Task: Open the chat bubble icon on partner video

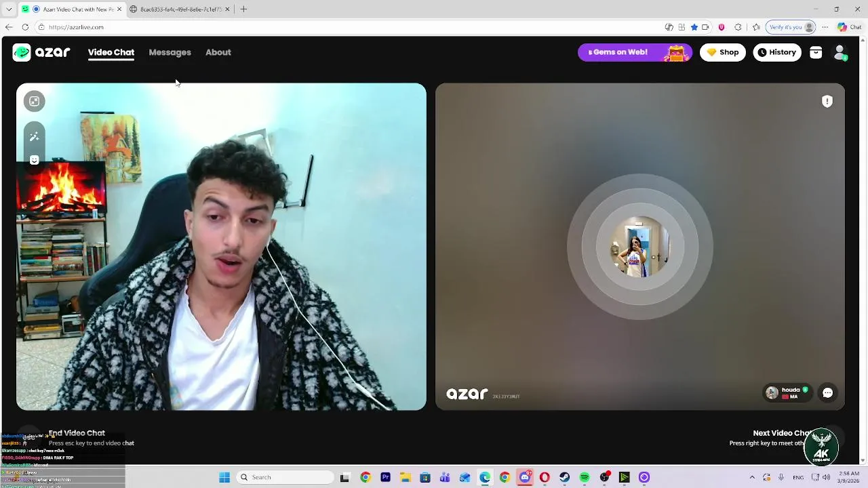Action: click(x=827, y=392)
